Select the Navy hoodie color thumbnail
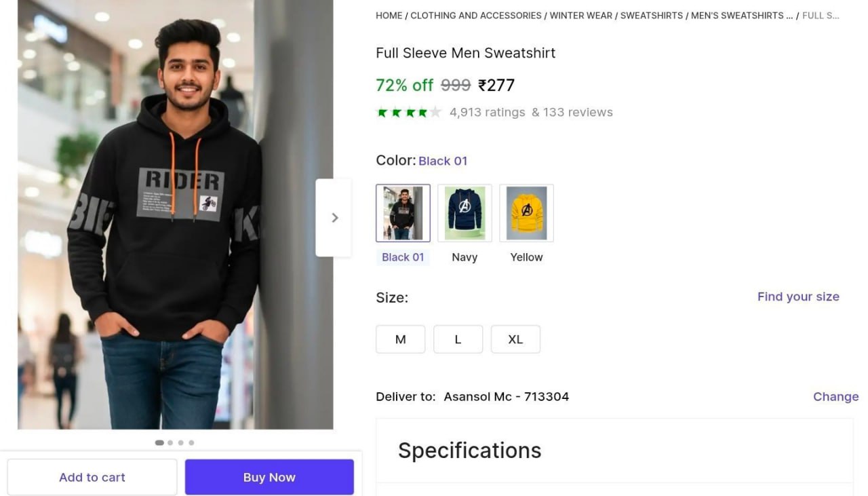Screen dimensions: 868x496 (x=464, y=212)
